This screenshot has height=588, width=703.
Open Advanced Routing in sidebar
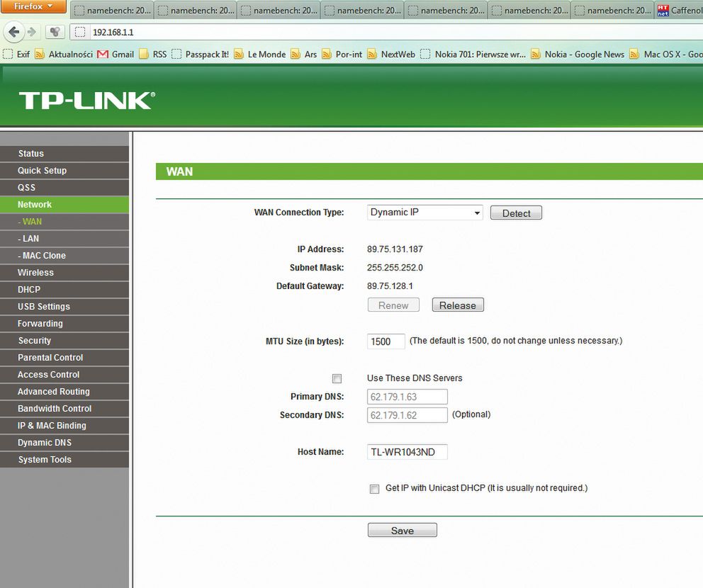point(64,392)
